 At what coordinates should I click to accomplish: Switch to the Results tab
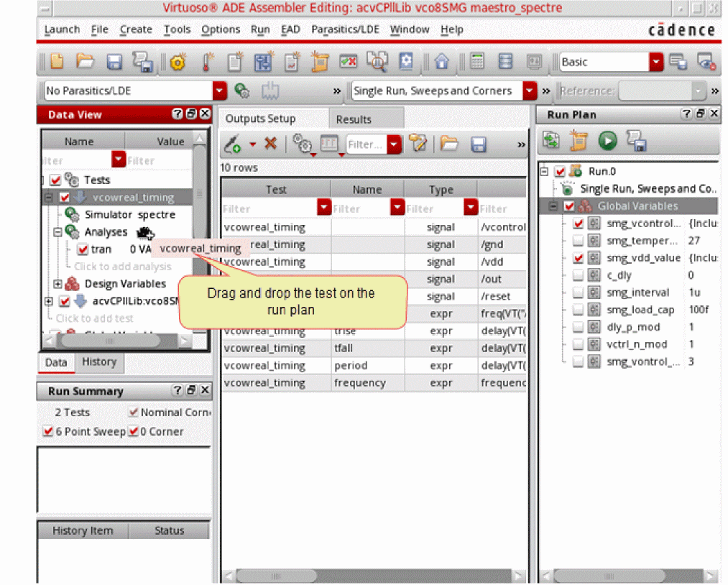[x=354, y=119]
